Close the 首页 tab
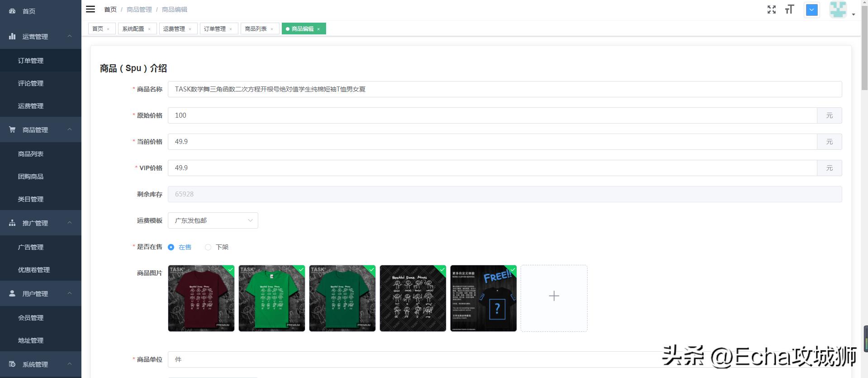The width and height of the screenshot is (868, 378). pos(108,29)
